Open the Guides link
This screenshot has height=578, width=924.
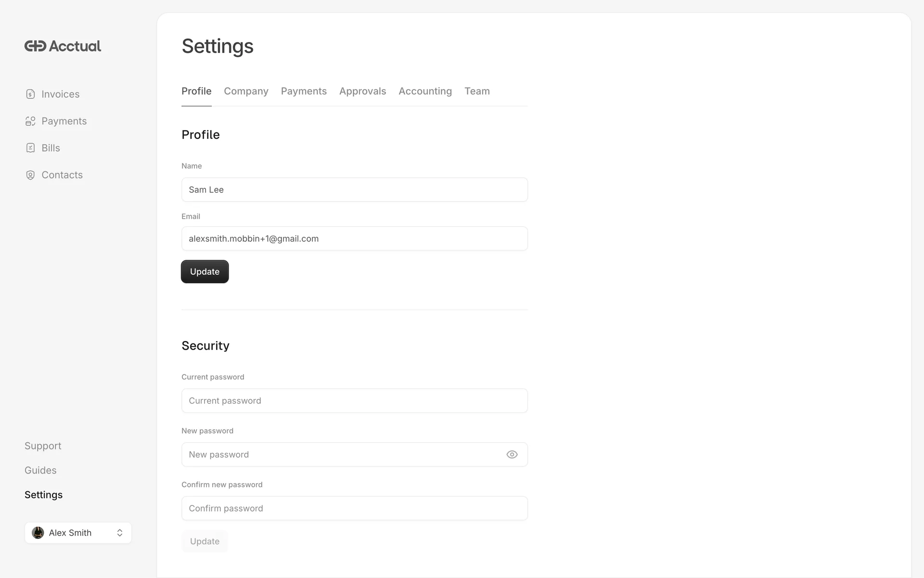(40, 471)
